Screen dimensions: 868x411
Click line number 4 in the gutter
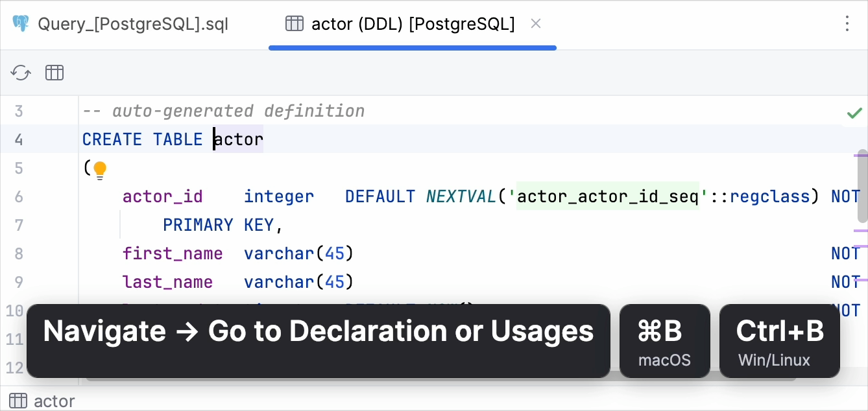tap(19, 139)
